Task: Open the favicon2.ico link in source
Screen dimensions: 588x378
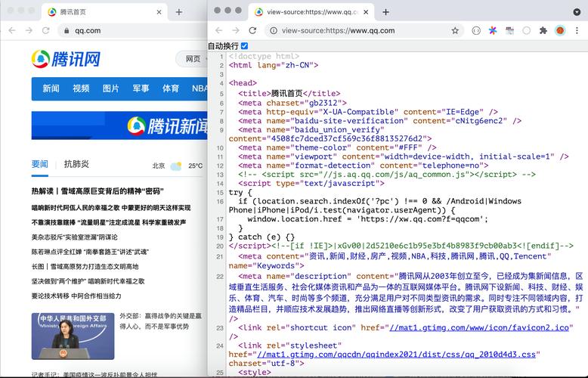Action: 479,328
